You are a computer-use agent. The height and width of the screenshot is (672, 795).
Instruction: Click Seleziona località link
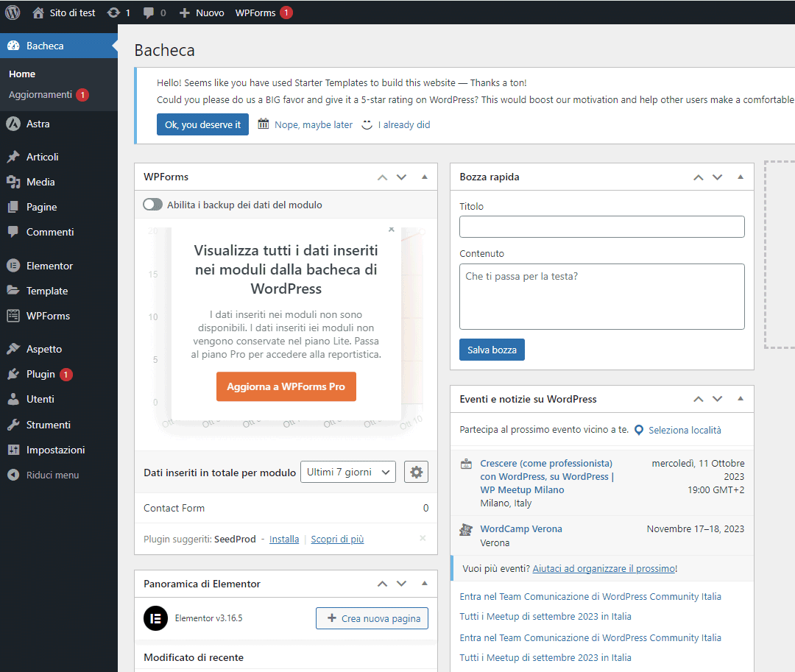[x=685, y=430]
